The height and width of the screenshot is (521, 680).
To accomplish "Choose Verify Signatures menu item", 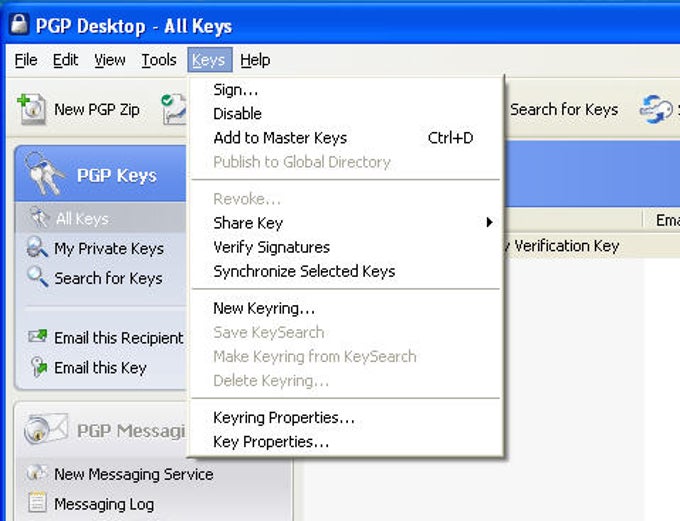I will 346,247.
